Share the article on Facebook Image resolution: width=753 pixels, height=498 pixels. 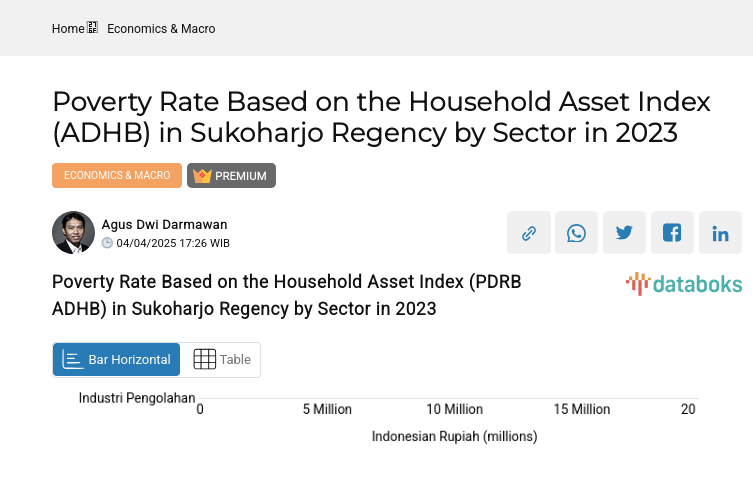(672, 233)
